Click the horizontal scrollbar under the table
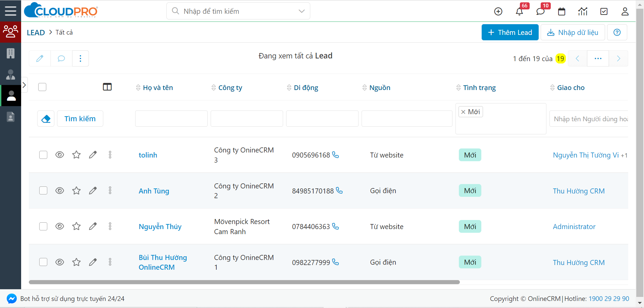This screenshot has width=644, height=308. 244,282
